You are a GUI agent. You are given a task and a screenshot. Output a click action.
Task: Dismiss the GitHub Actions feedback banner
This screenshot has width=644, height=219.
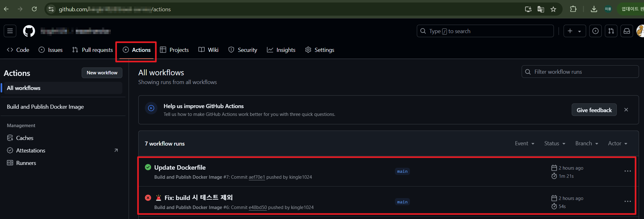click(x=626, y=110)
